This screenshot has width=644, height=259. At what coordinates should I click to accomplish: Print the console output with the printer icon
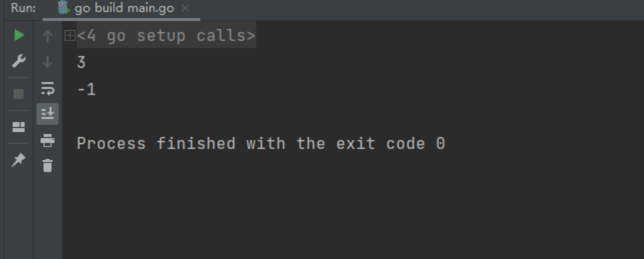click(x=48, y=140)
